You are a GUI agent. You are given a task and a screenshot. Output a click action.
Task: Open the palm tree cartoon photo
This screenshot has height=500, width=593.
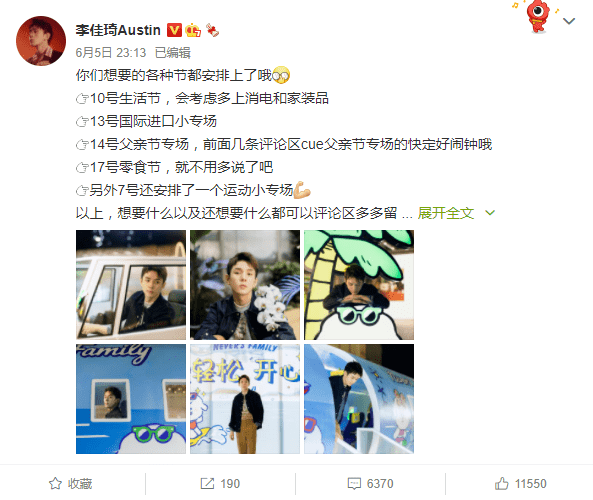(x=359, y=285)
